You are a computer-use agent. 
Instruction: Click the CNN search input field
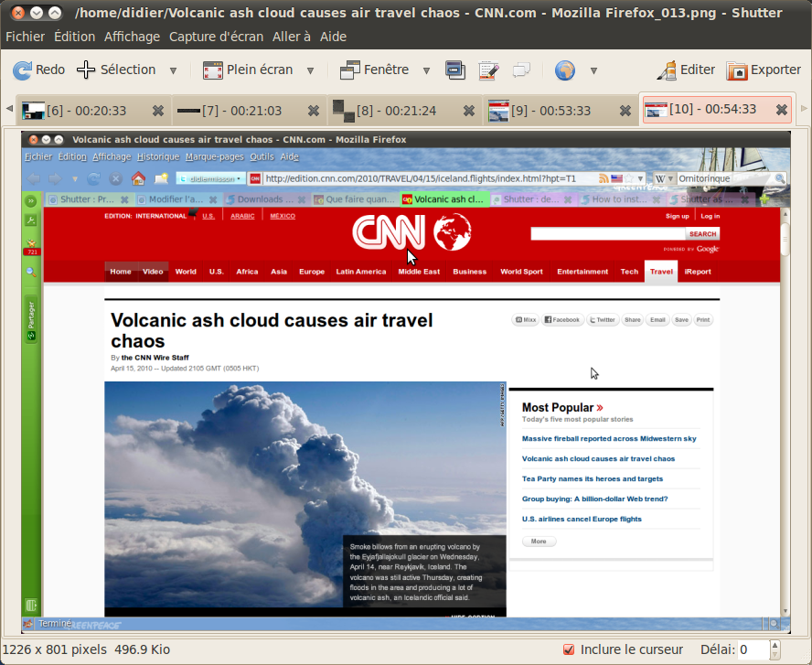608,234
